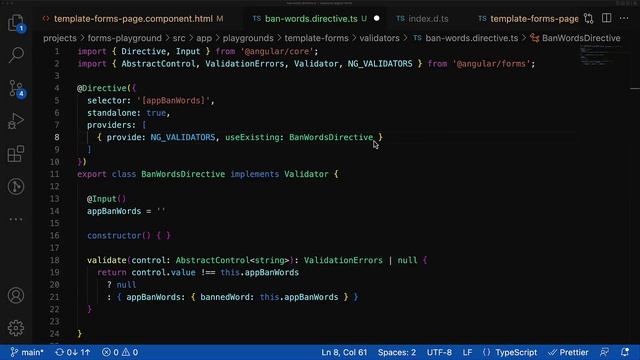
Task: Click the forms-playground breadcrumb segment
Action: click(x=124, y=38)
